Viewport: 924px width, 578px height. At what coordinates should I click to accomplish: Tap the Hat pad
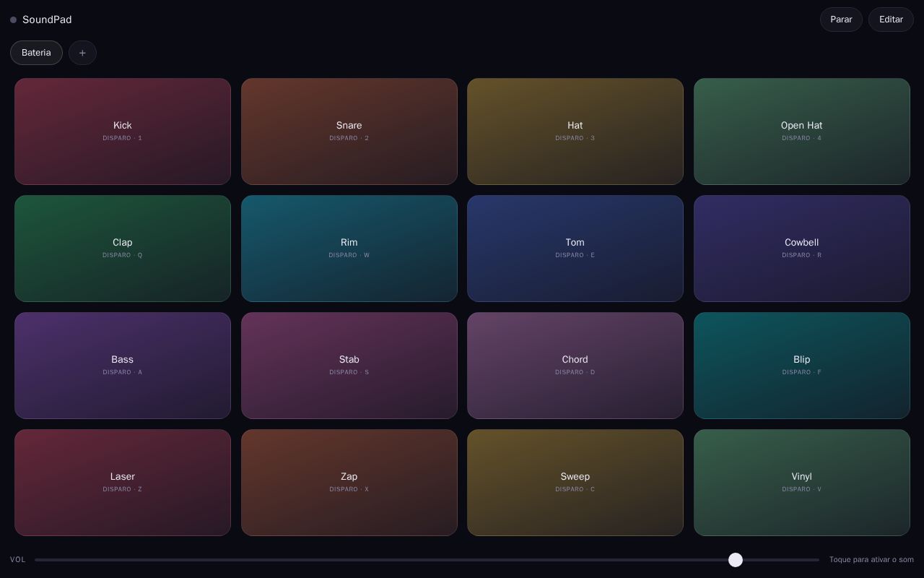575,131
